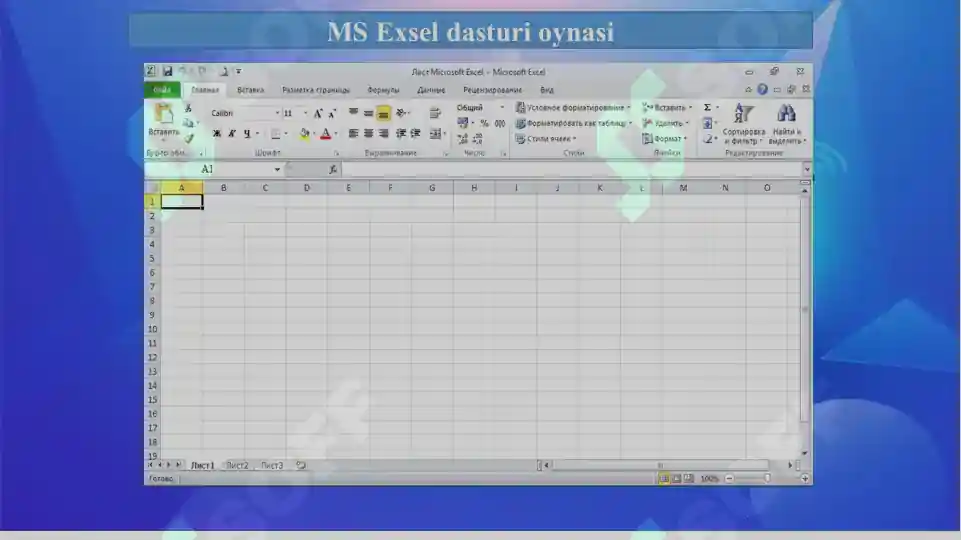This screenshot has height=540, width=961.
Task: Apply italic with the К button
Action: point(232,134)
